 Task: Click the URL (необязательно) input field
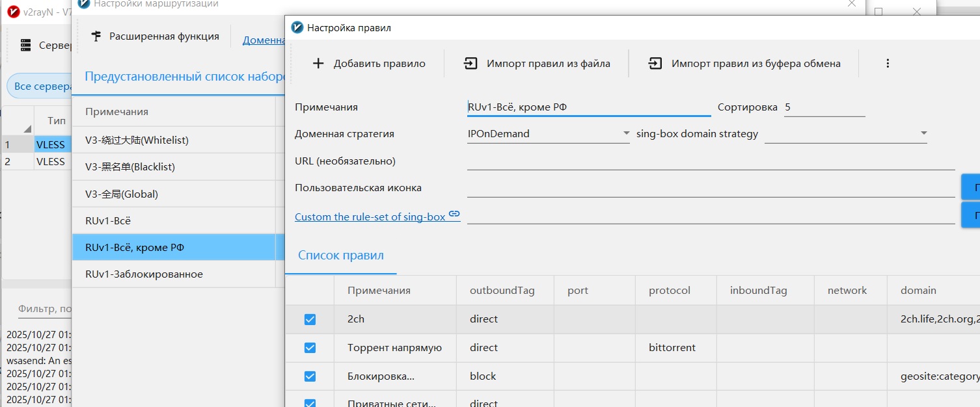711,161
